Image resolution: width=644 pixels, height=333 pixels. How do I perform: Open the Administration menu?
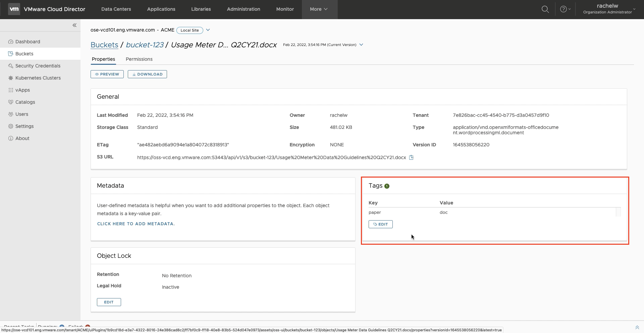click(243, 9)
